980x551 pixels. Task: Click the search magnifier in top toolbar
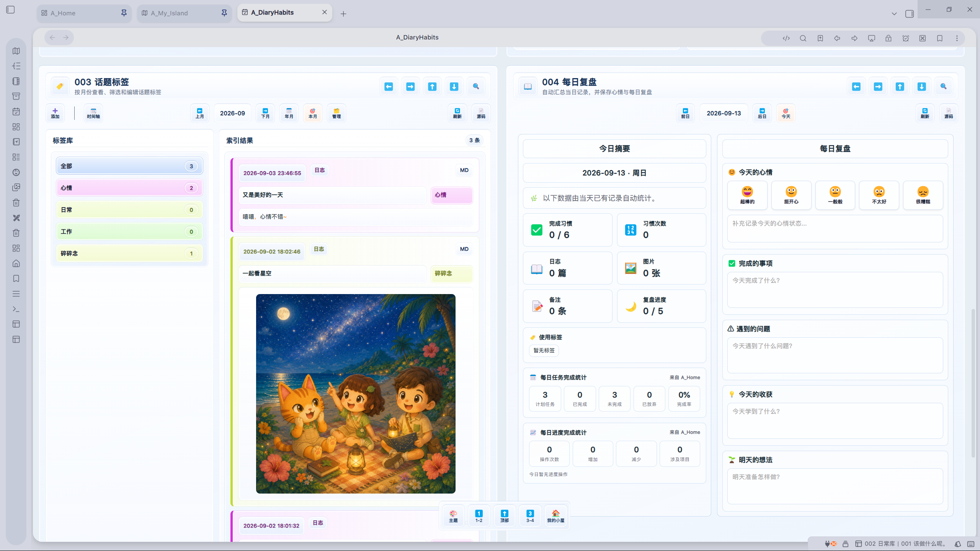tap(803, 38)
